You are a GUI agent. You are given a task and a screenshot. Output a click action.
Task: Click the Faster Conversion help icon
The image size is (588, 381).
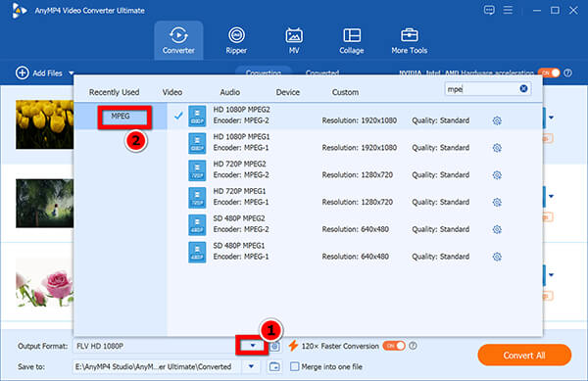pos(413,346)
